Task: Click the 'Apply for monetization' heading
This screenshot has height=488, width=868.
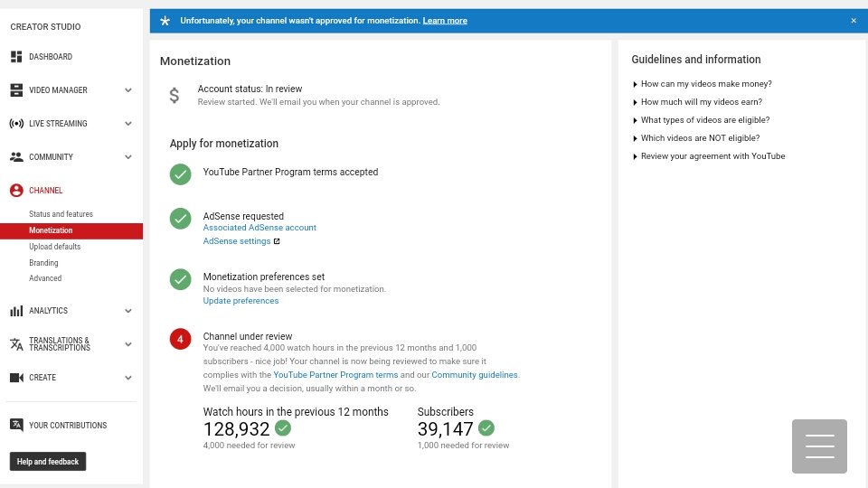Action: tap(223, 144)
